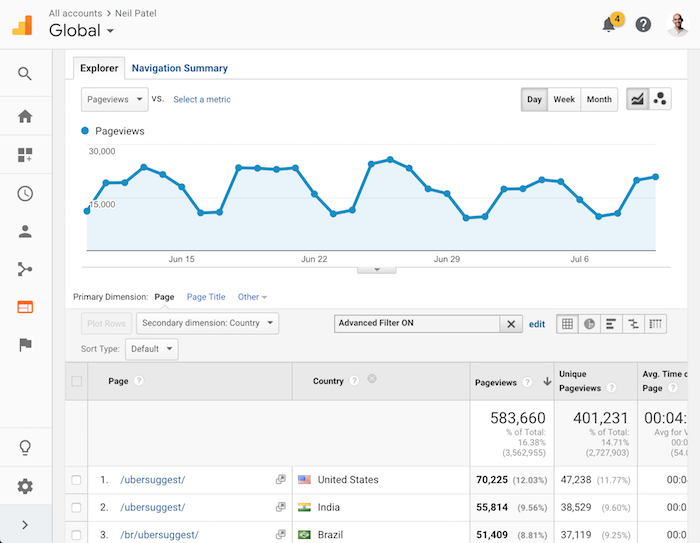
Task: Remove the Country secondary dimension column
Action: click(372, 379)
